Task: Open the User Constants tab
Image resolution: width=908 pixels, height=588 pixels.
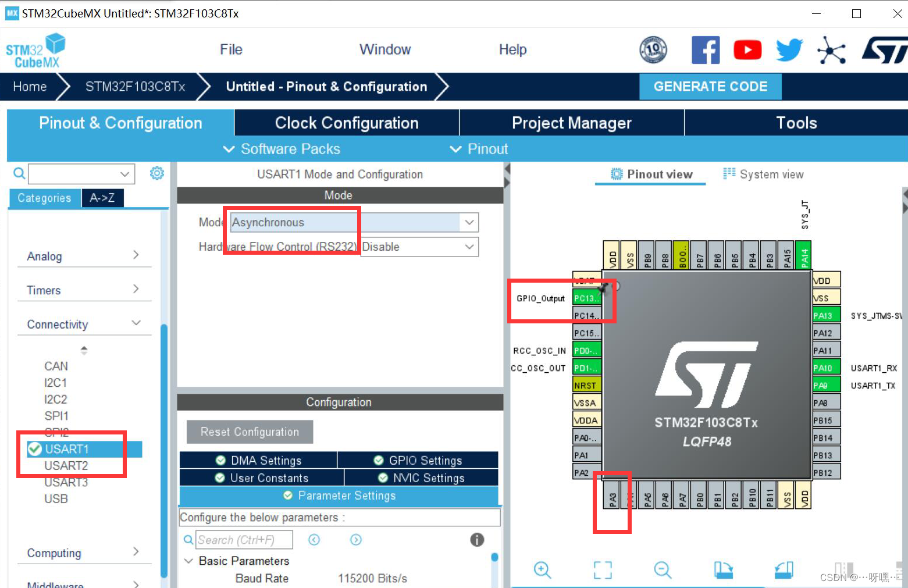Action: tap(262, 477)
